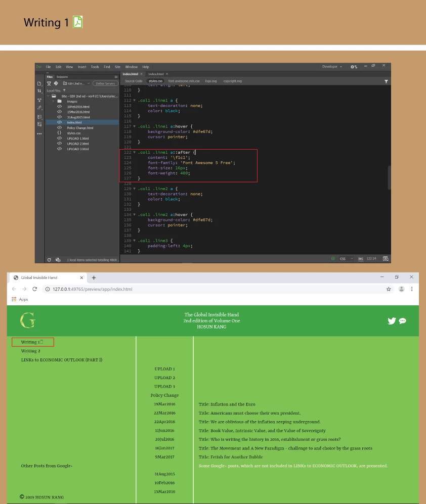Click Chrome's forward arrow
The width and height of the screenshot is (426, 504).
(24, 289)
